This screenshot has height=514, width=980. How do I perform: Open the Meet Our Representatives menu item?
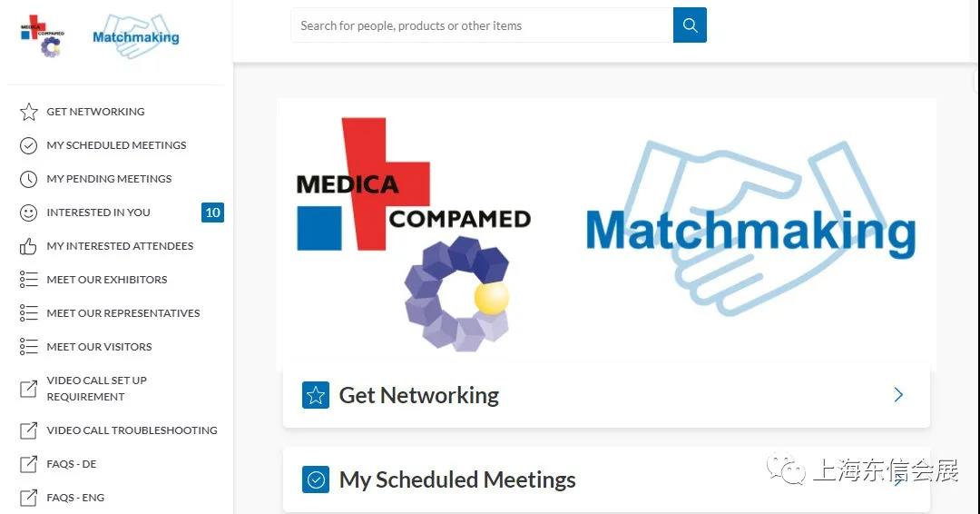click(x=122, y=313)
